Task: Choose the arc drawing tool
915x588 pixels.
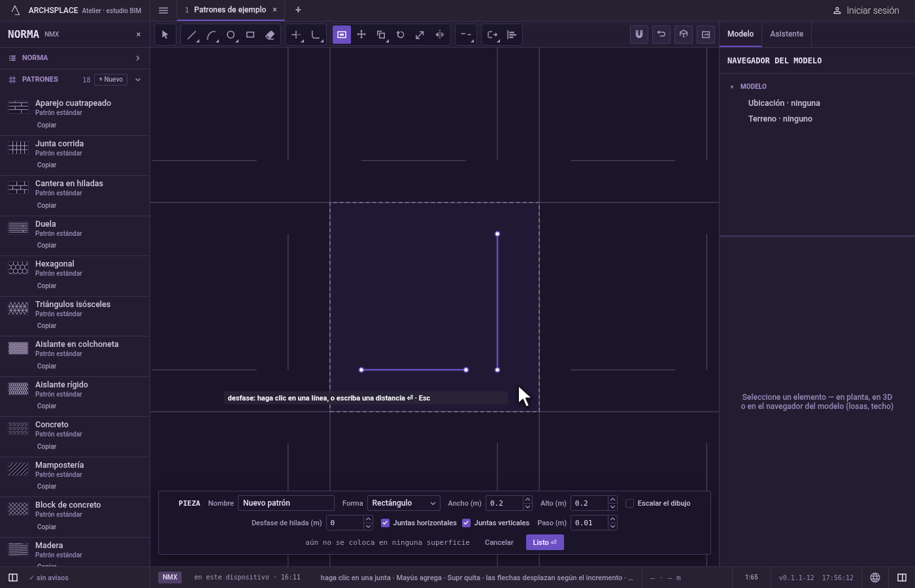Action: click(x=211, y=35)
